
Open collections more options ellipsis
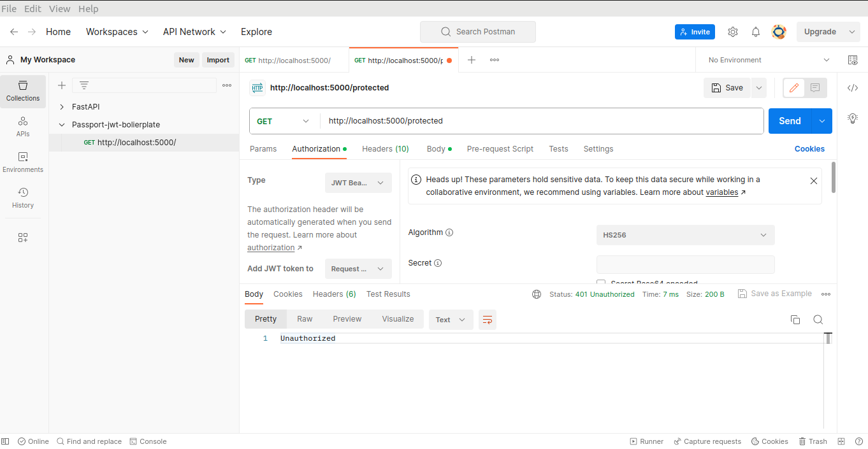pyautogui.click(x=227, y=85)
